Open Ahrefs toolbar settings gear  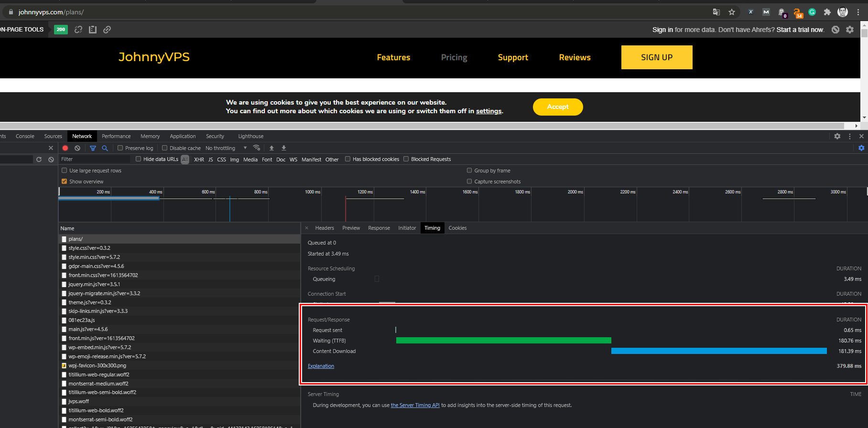[x=850, y=30]
